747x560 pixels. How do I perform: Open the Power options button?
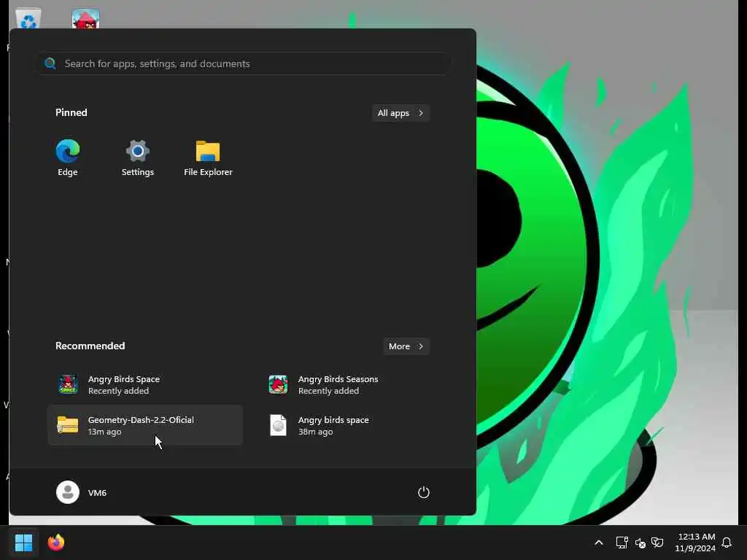(424, 492)
